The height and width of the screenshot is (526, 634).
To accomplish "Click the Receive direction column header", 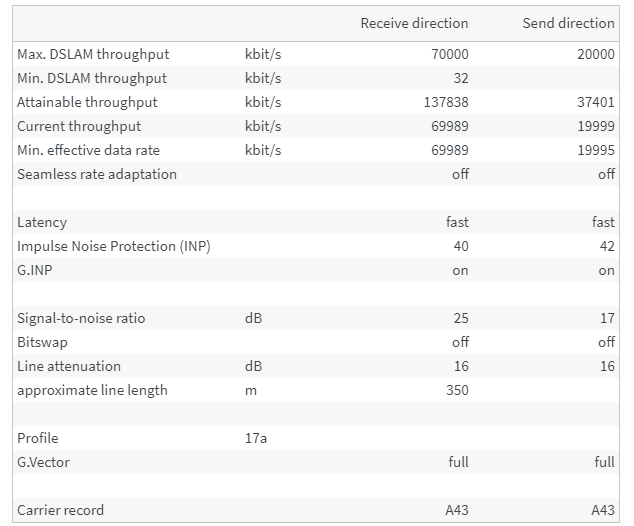I will 414,23.
